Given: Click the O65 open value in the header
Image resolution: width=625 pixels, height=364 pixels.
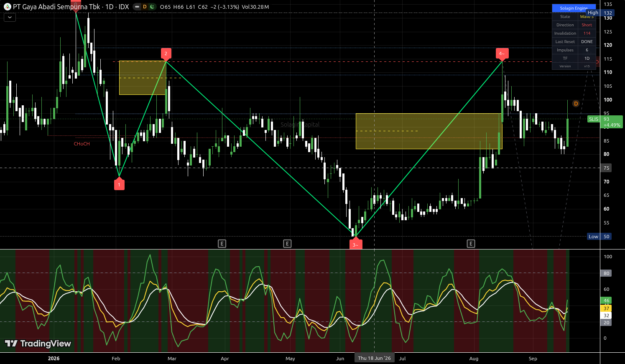Looking at the screenshot, I should pyautogui.click(x=166, y=7).
